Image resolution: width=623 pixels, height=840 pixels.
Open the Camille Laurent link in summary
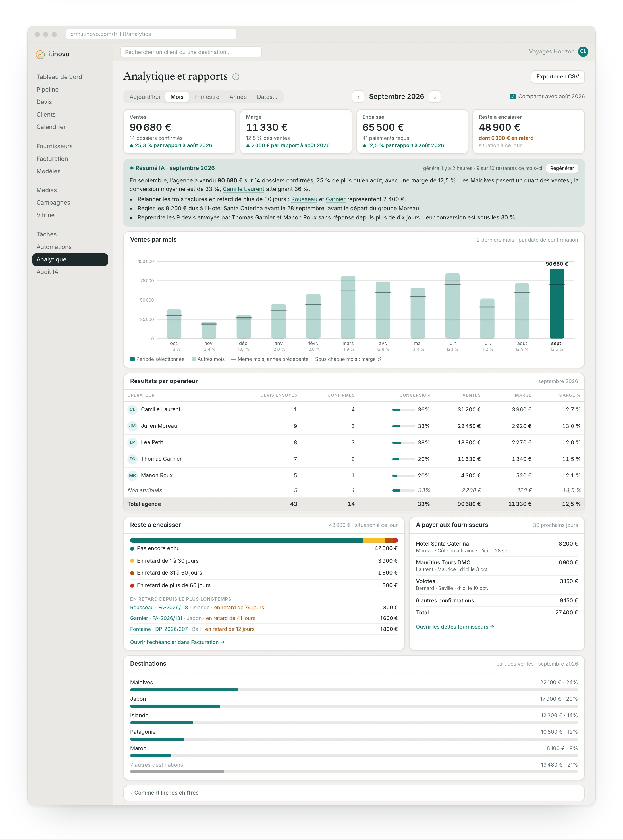coord(243,189)
